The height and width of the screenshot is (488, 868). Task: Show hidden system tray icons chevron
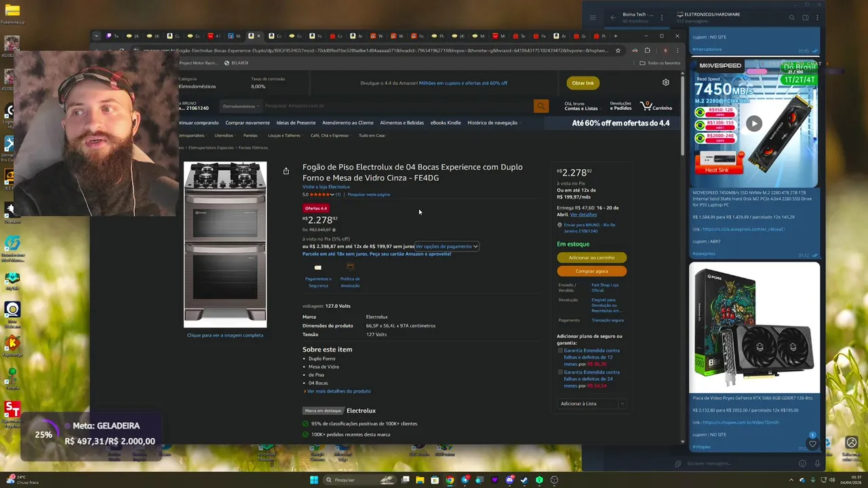coord(791,480)
